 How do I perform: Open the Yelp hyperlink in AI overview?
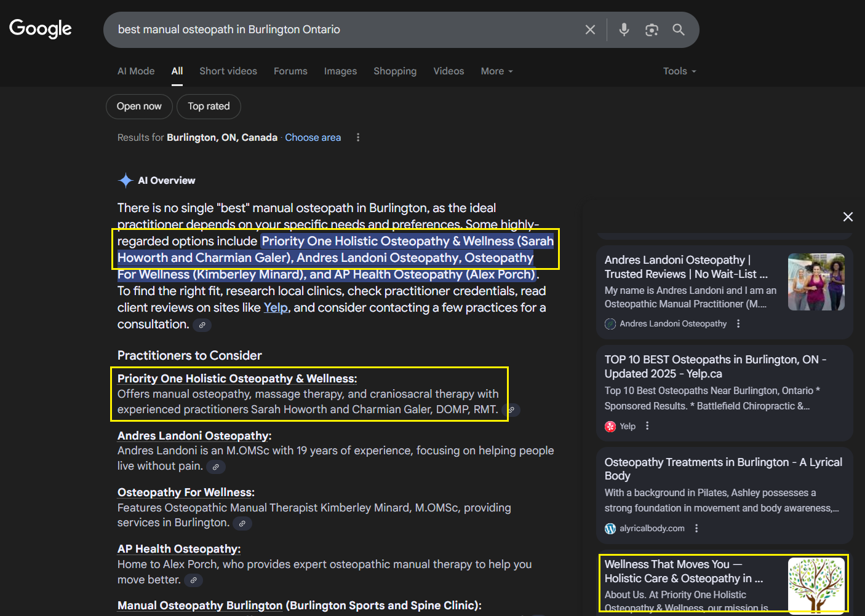coord(276,307)
